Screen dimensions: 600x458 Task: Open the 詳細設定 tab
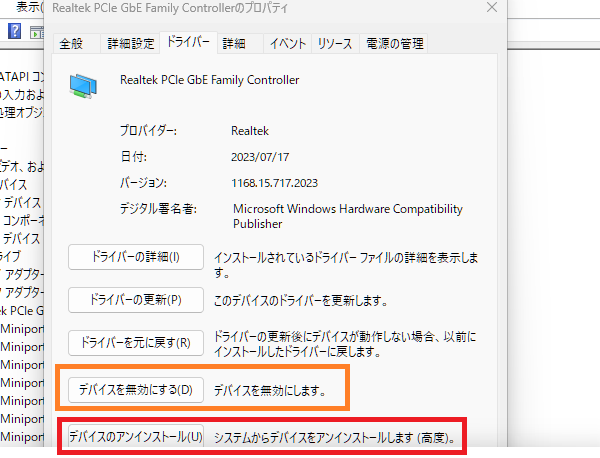click(130, 44)
